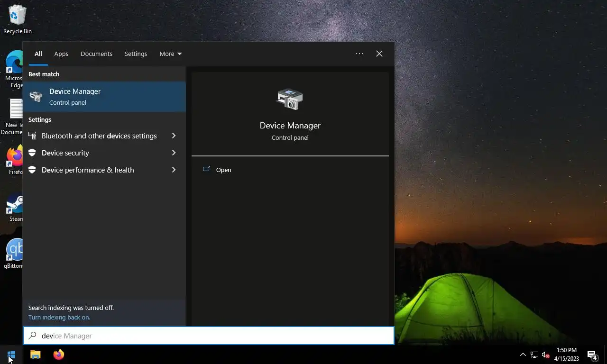607x364 pixels.
Task: Click Device performance & health shield icon
Action: pos(32,170)
